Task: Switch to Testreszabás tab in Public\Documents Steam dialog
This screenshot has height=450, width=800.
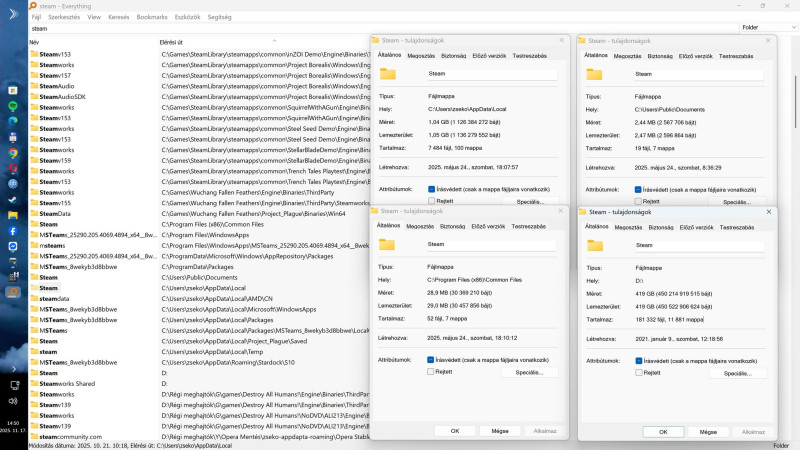Action: (x=736, y=56)
